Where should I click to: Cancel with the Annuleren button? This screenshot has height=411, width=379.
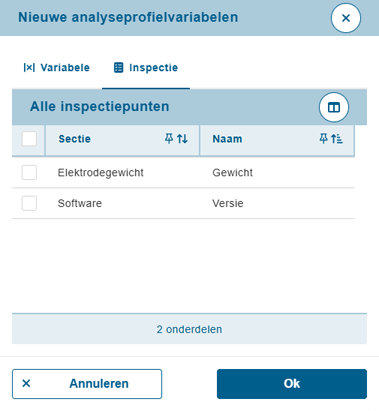pos(87,384)
